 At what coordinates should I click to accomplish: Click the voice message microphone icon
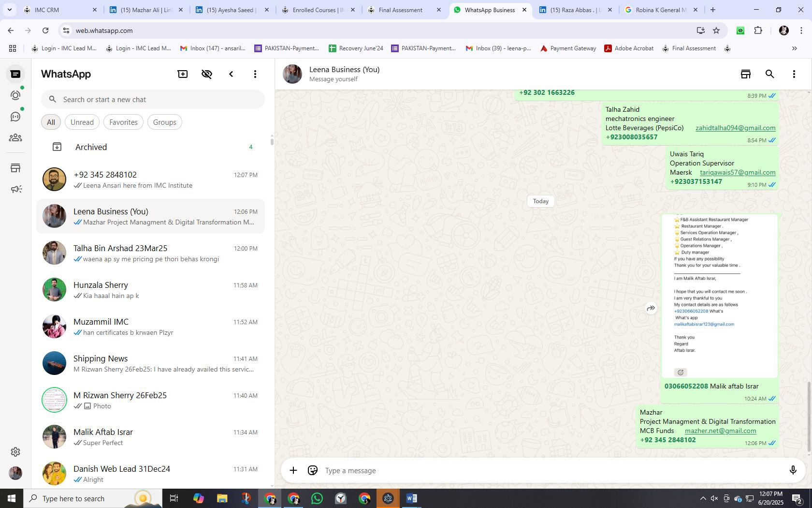[x=793, y=470]
